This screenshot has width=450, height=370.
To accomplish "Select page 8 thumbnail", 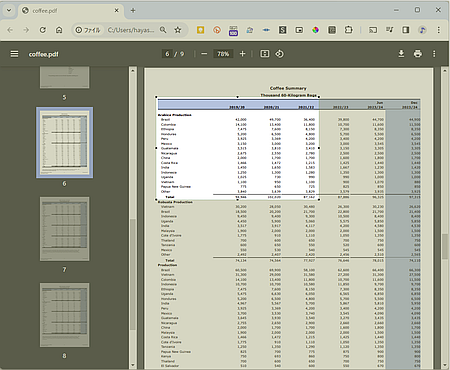I will click(x=65, y=315).
